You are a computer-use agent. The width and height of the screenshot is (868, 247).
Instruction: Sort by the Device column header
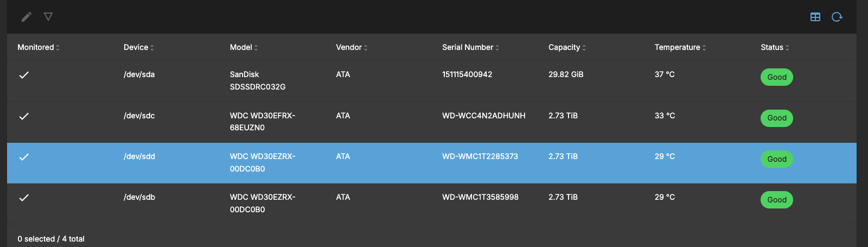(136, 47)
